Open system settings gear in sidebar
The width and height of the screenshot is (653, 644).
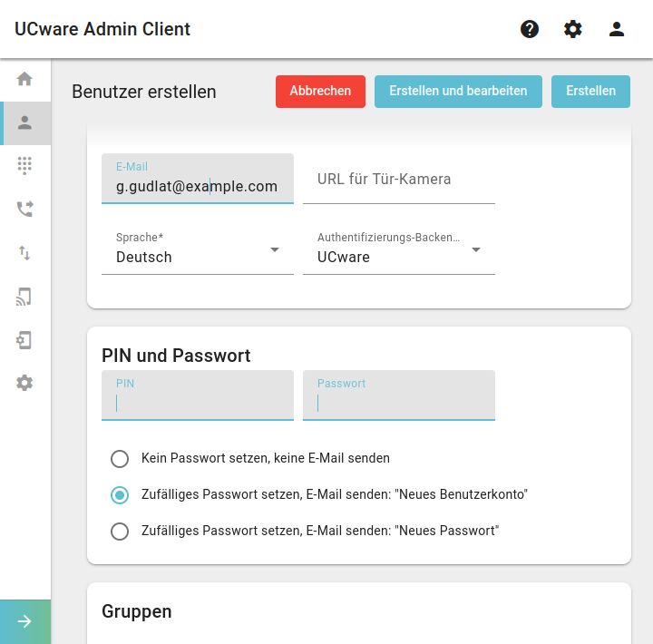click(x=24, y=383)
